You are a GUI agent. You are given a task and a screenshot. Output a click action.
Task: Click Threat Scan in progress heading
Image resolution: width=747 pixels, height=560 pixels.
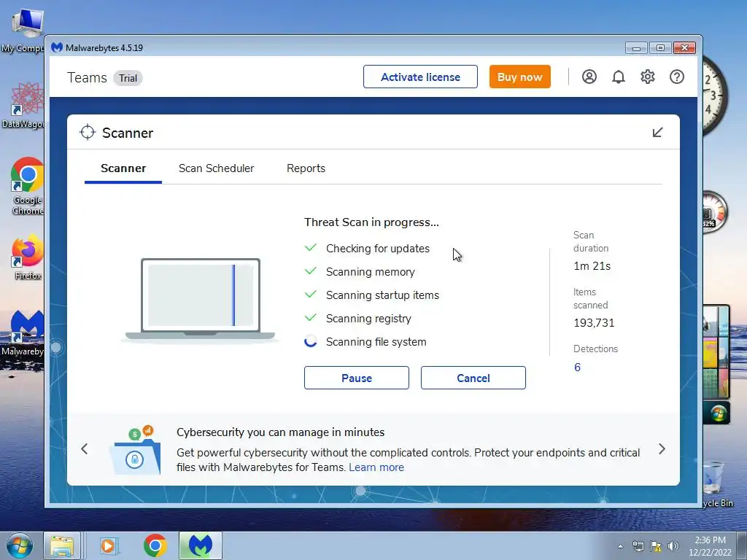click(x=371, y=222)
